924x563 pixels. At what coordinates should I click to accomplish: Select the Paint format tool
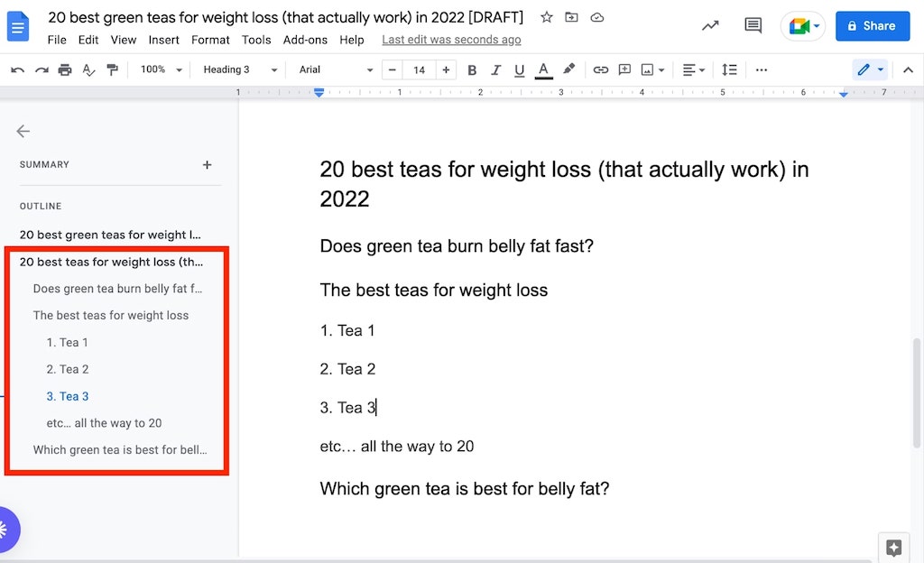tap(112, 69)
